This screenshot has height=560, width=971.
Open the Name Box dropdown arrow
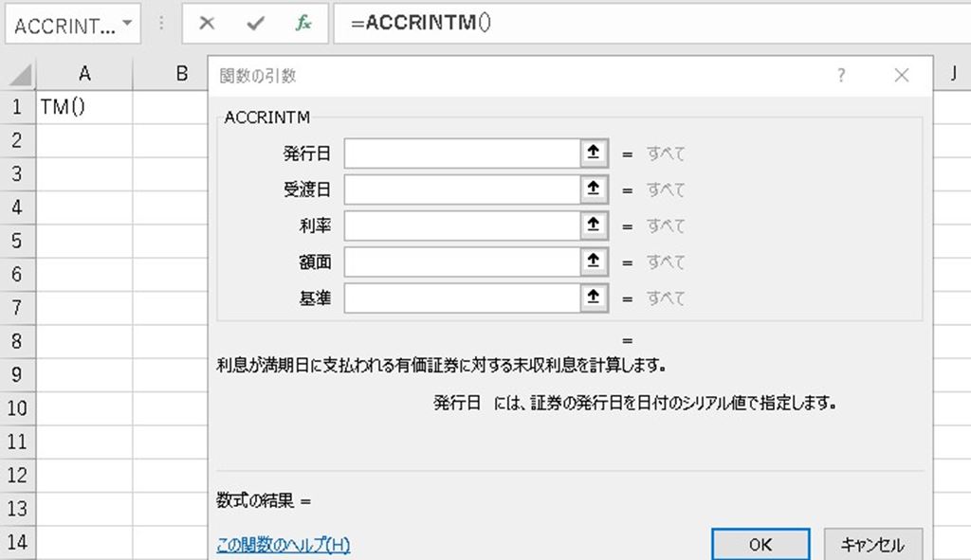(127, 26)
